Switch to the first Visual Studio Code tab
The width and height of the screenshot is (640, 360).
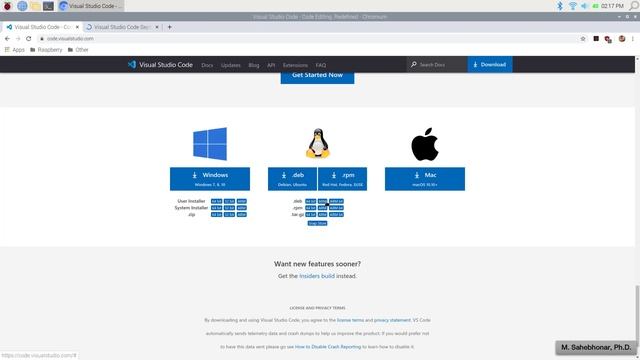pyautogui.click(x=42, y=27)
